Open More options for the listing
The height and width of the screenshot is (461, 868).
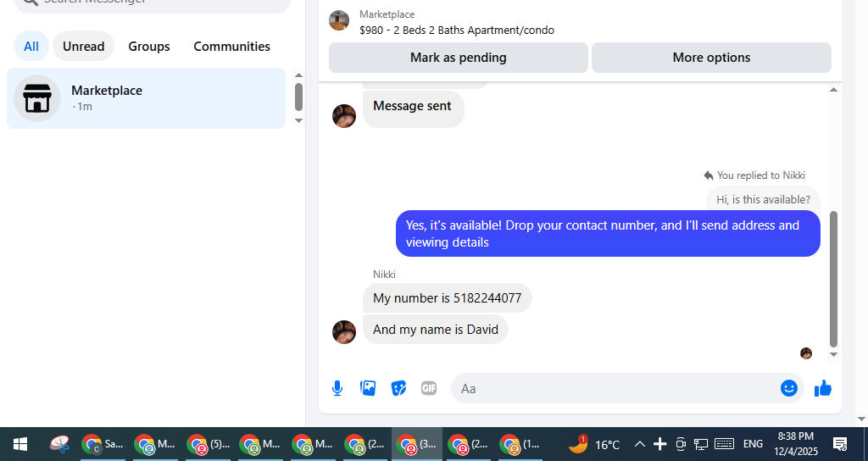coord(711,58)
